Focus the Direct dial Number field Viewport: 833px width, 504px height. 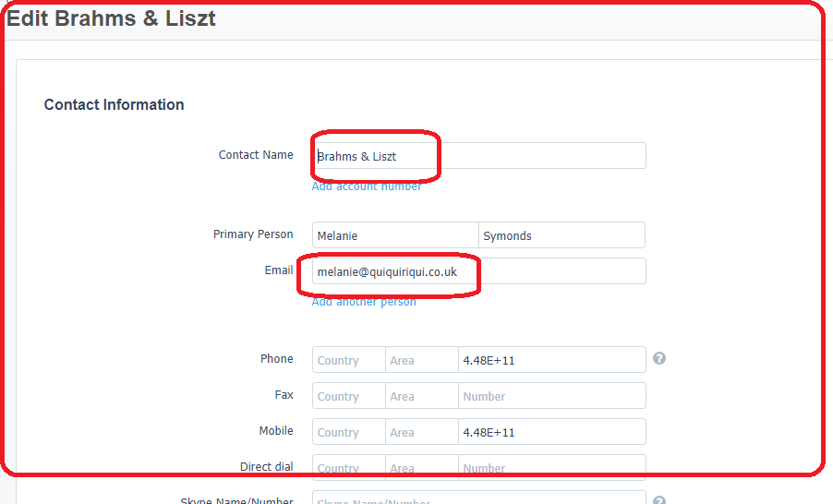point(552,467)
